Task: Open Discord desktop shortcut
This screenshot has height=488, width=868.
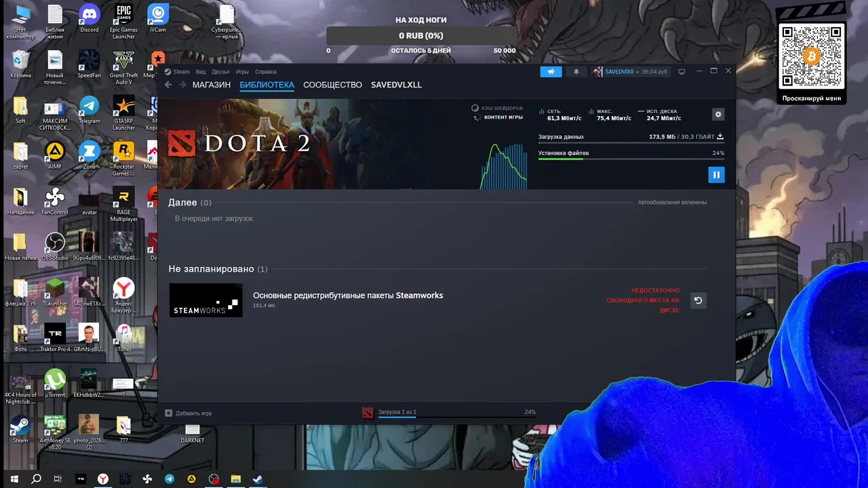Action: click(x=89, y=19)
